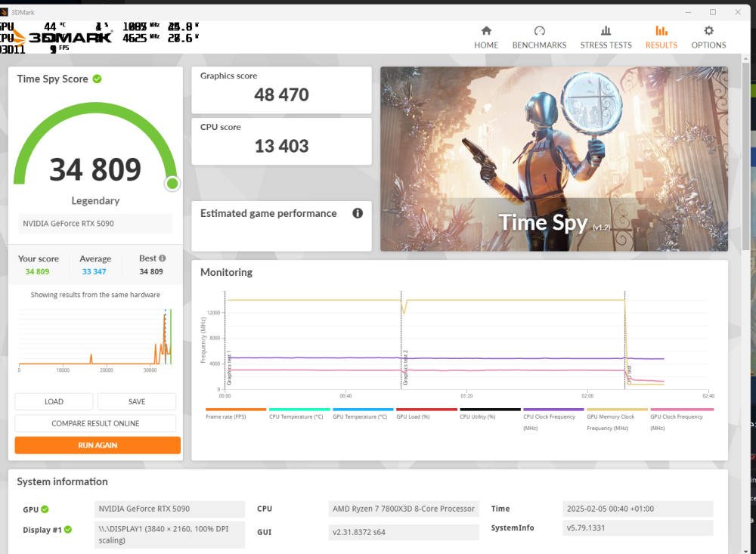Click the green checkmark next to GPU
Screen dimensions: 756x554
click(45, 509)
